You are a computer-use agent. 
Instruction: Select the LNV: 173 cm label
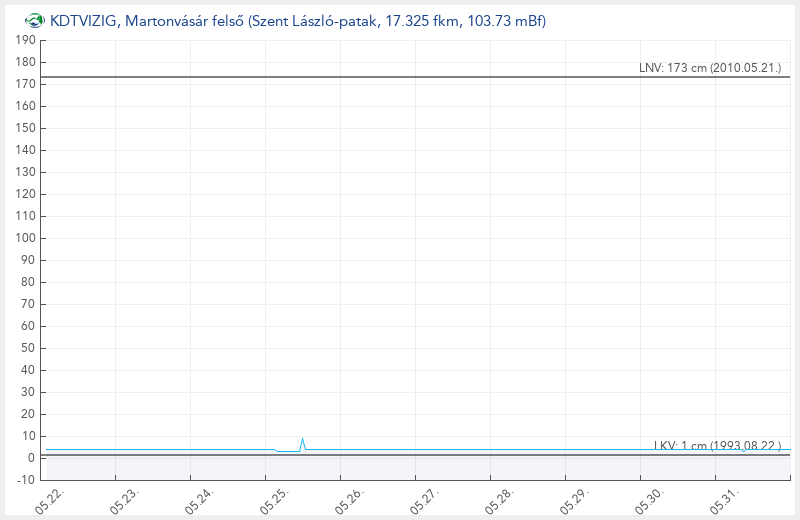click(x=710, y=68)
